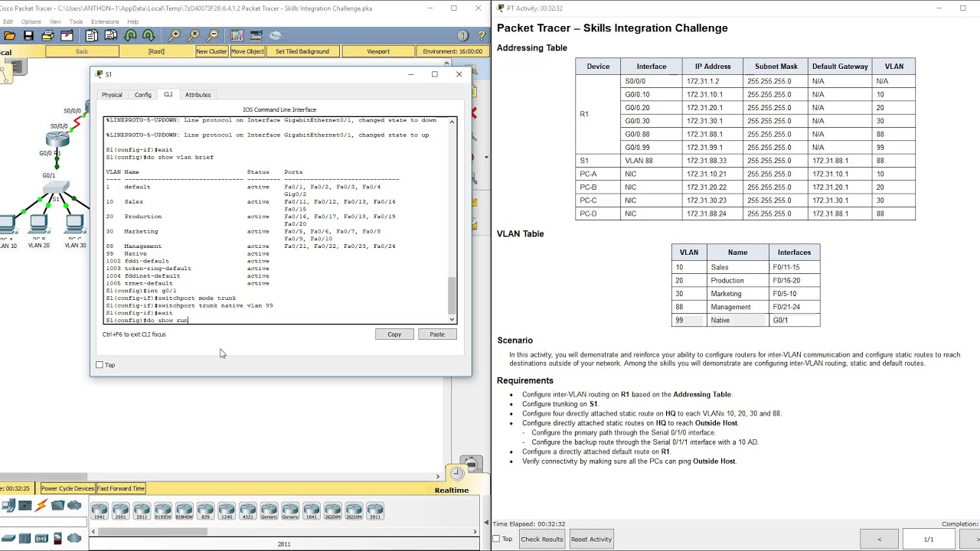Screen dimensions: 980x551
Task: Open file using the folder toolbar icon
Action: click(x=10, y=35)
